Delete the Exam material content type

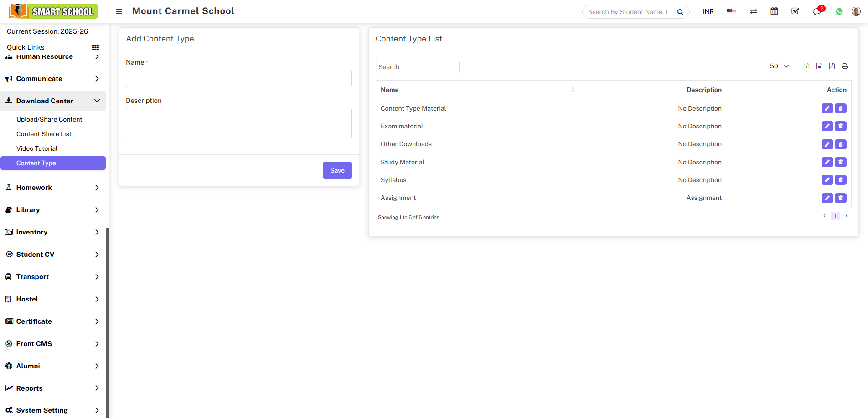tap(841, 126)
